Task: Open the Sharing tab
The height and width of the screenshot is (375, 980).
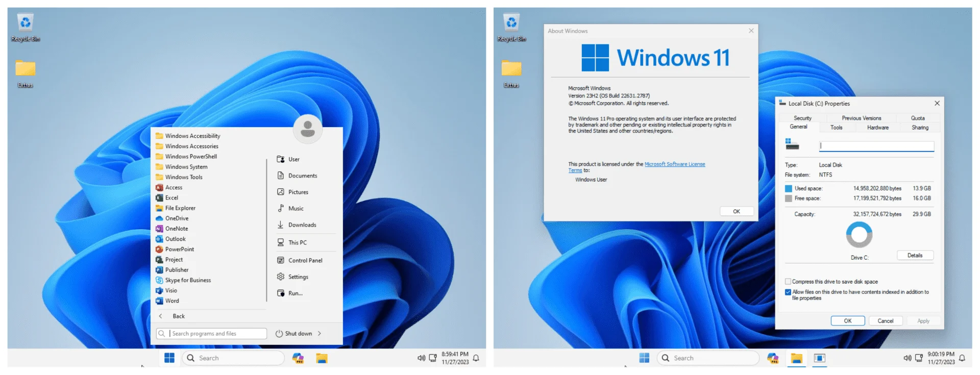Action: (x=920, y=128)
